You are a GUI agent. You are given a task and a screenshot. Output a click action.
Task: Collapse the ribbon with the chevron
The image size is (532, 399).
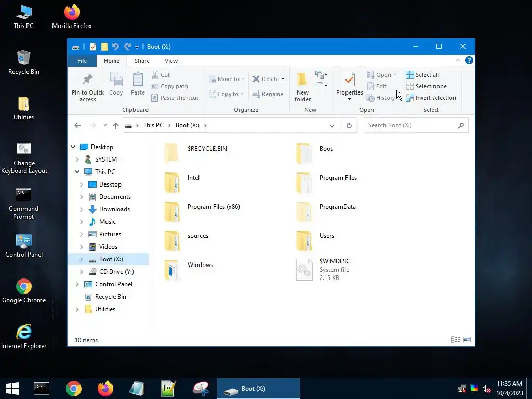pyautogui.click(x=457, y=60)
